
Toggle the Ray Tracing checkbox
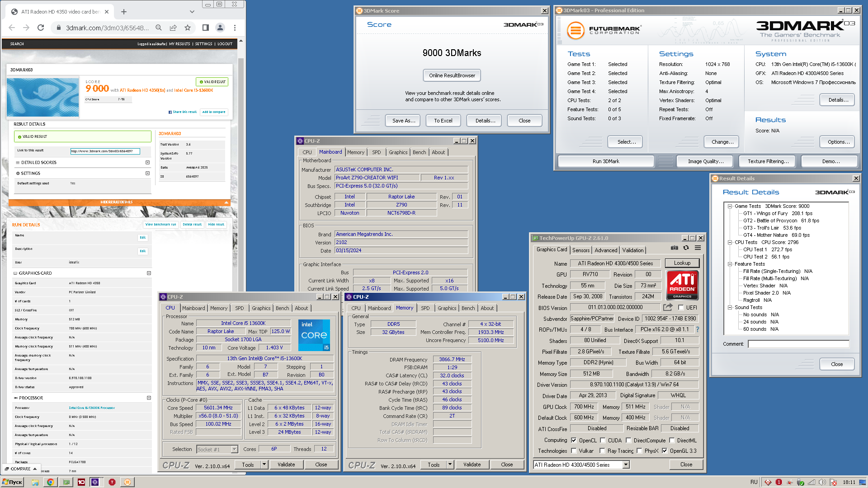tap(602, 451)
